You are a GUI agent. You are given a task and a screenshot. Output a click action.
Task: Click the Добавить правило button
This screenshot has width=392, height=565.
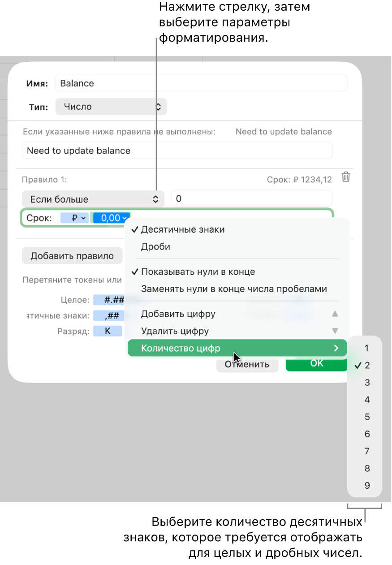72,256
